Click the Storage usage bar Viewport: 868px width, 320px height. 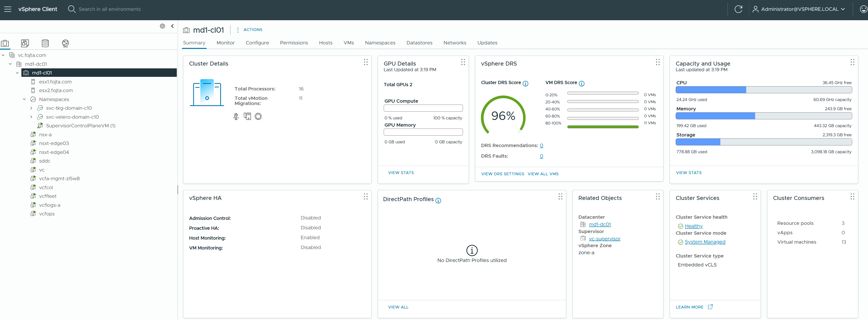(x=764, y=142)
